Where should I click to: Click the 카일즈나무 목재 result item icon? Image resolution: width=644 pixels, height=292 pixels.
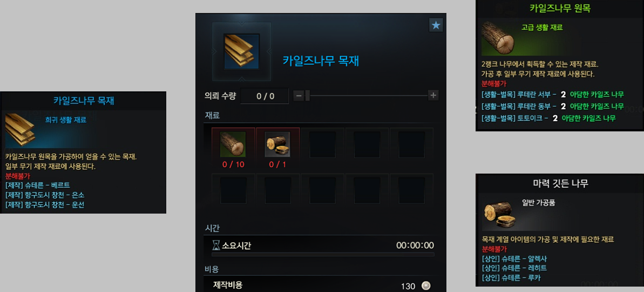tap(241, 51)
